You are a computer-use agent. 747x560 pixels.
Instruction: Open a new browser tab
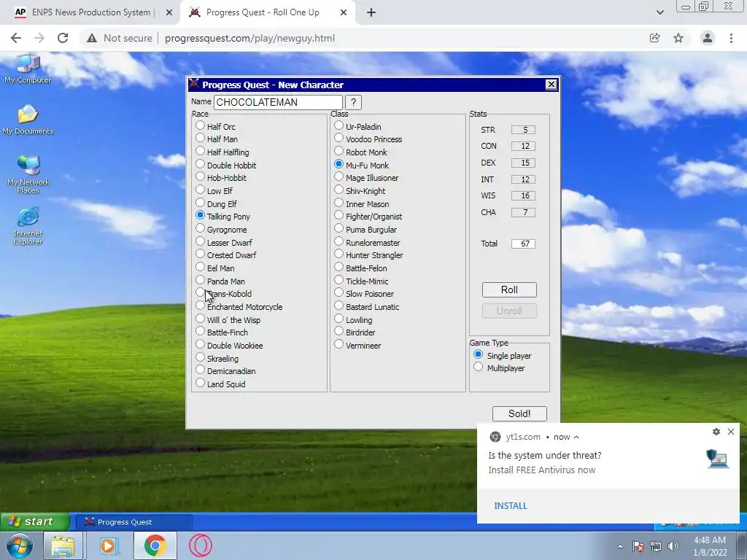[x=371, y=12]
